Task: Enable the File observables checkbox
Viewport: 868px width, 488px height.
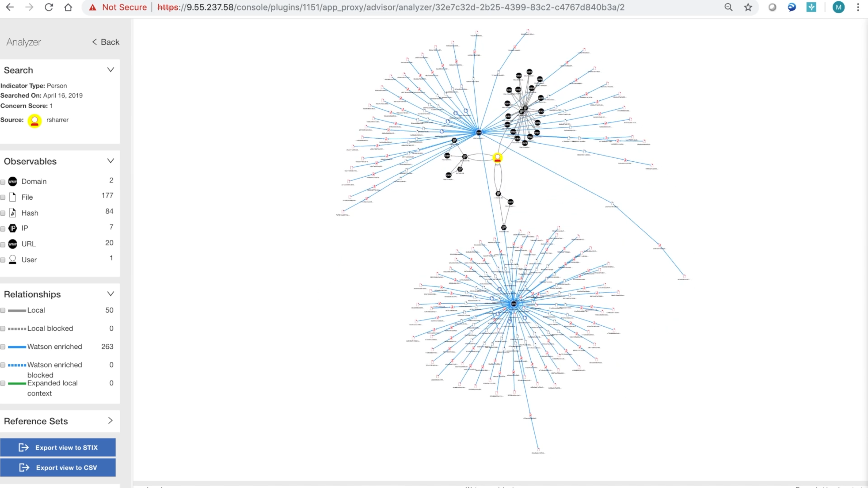Action: click(3, 197)
